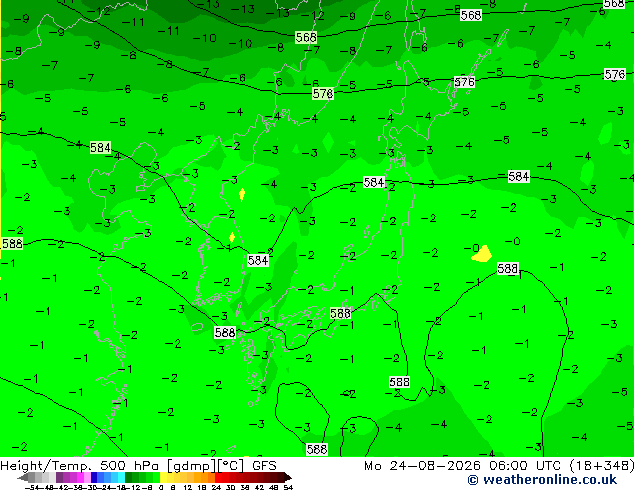Click the 0 label under the color legend
Viewport: 634px width, 490px height.
161,488
